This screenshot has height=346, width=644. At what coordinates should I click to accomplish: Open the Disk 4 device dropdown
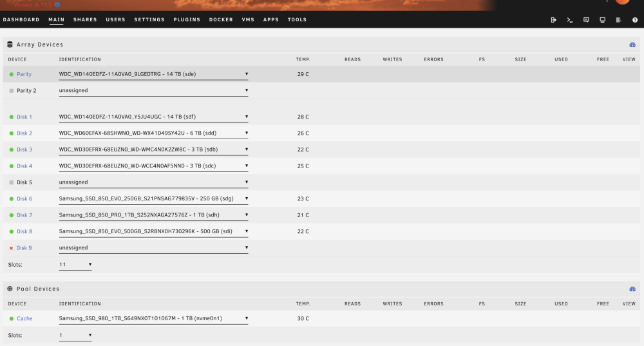point(153,166)
